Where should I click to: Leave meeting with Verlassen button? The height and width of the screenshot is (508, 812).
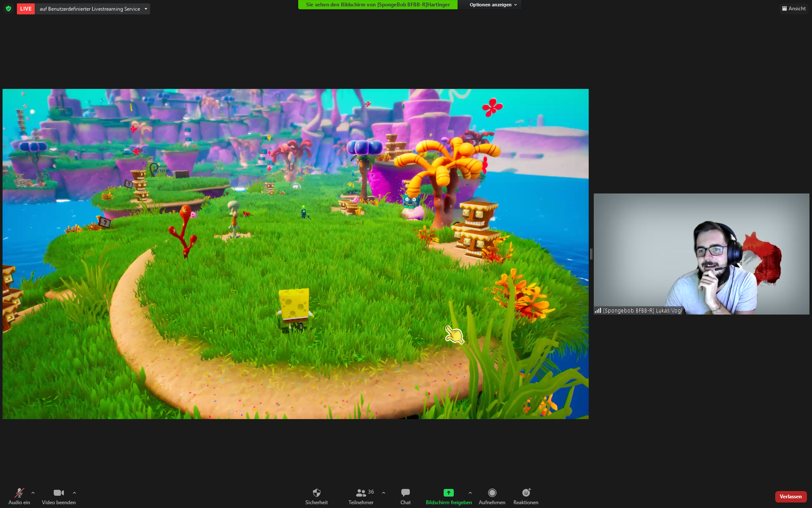(x=791, y=497)
